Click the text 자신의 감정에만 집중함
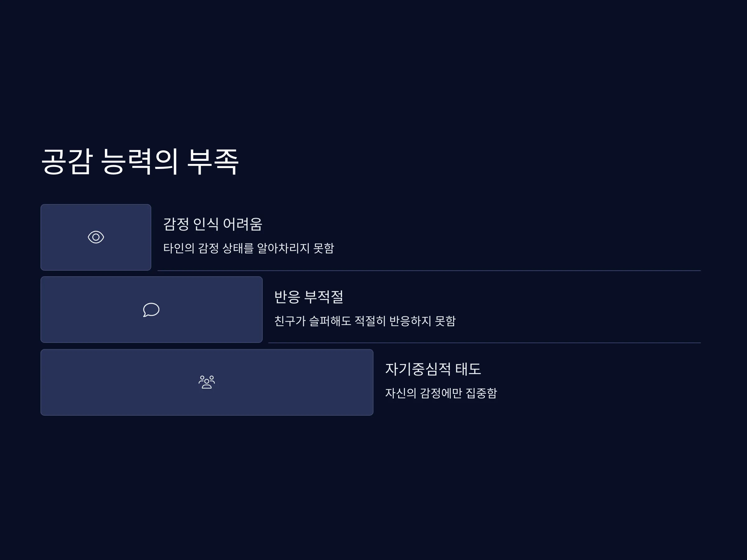This screenshot has height=560, width=747. pyautogui.click(x=441, y=393)
